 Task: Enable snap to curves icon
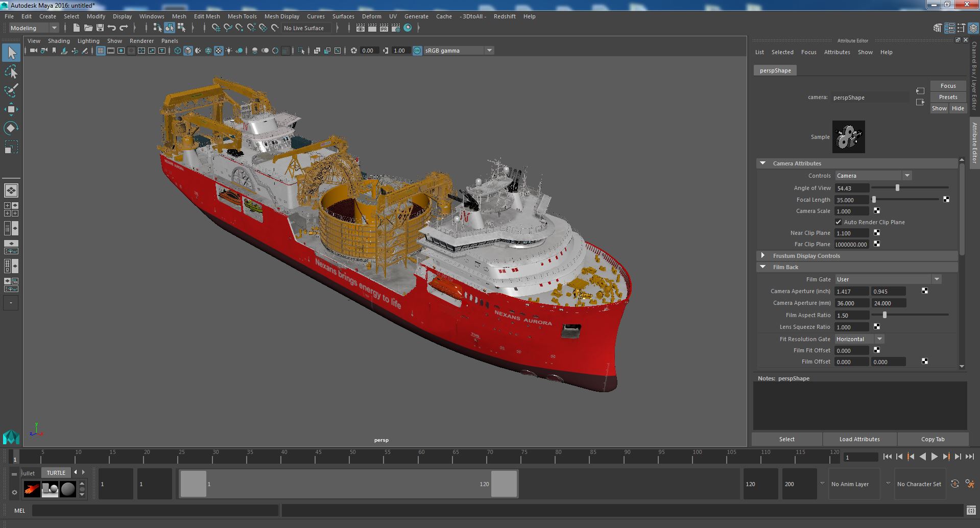pyautogui.click(x=227, y=28)
